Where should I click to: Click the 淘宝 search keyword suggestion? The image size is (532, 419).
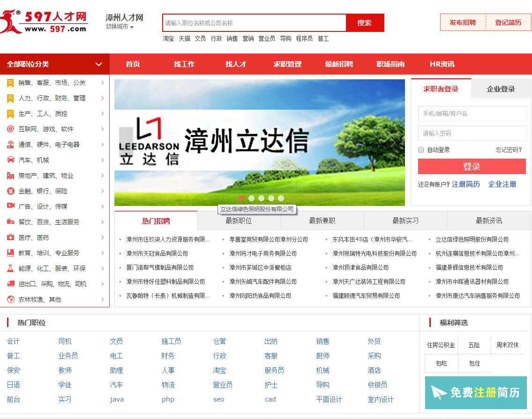[x=168, y=38]
